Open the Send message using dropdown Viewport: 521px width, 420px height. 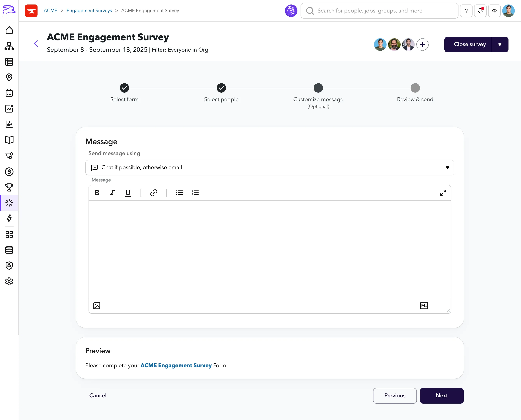269,167
